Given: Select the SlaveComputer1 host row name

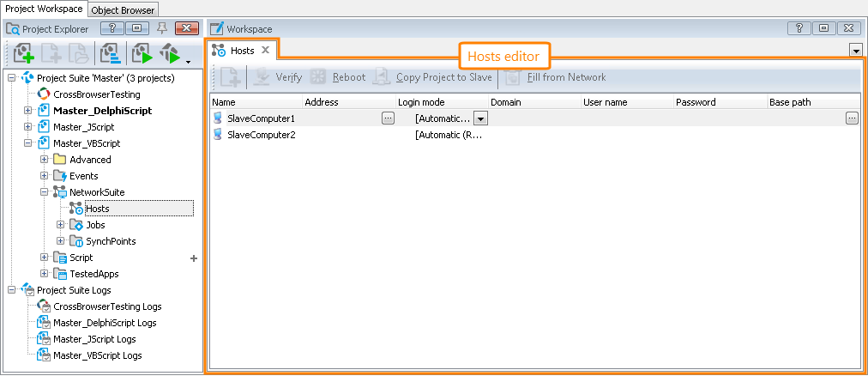Looking at the screenshot, I should 262,118.
